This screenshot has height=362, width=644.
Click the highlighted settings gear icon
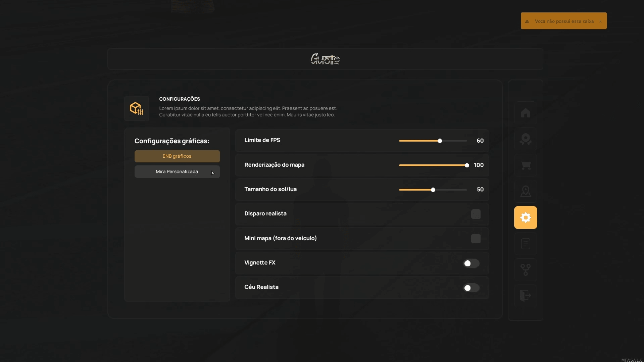(x=525, y=217)
